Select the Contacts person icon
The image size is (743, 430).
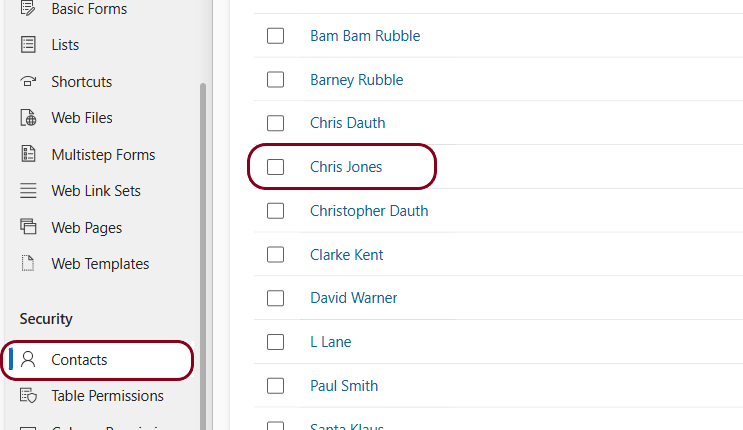[x=28, y=359]
